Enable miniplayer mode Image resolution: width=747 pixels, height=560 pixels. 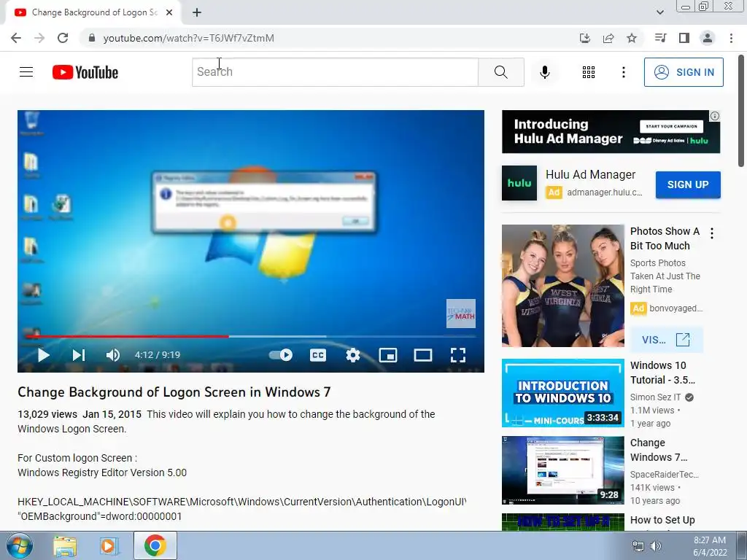coord(388,355)
